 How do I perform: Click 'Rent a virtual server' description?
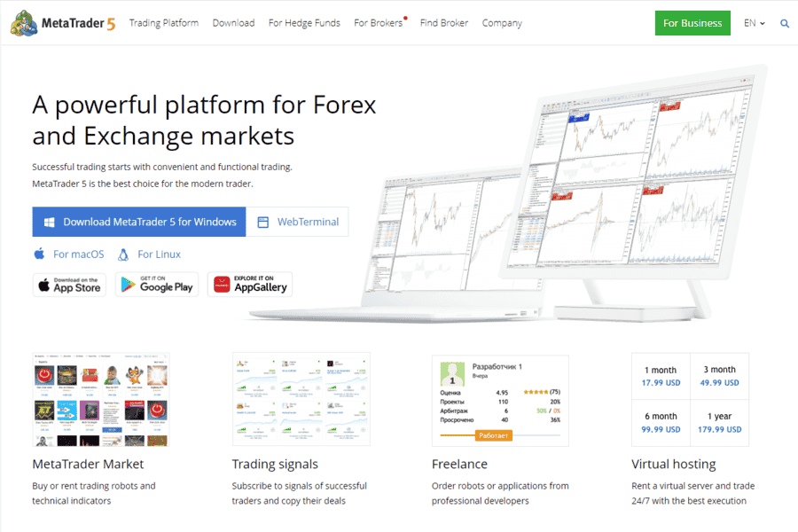693,493
